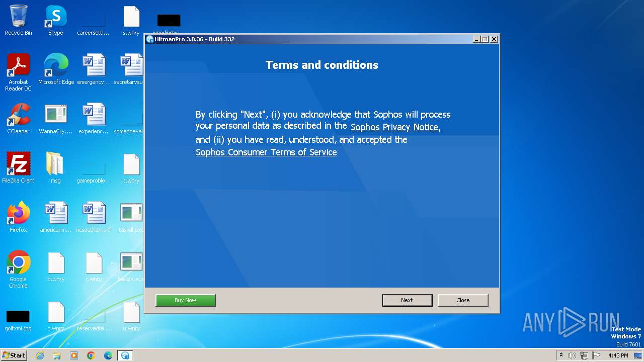Image resolution: width=644 pixels, height=362 pixels.
Task: Select the t.wnry file icon
Action: click(131, 168)
